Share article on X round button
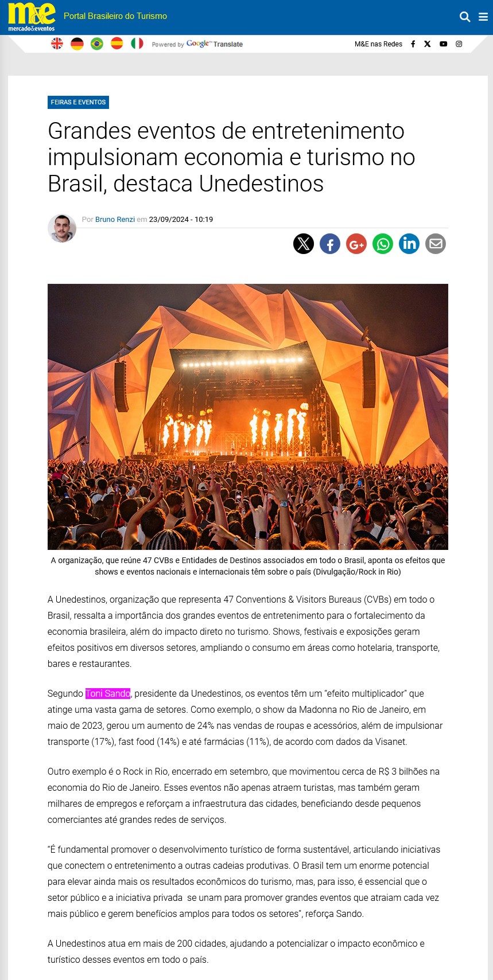 tap(304, 244)
